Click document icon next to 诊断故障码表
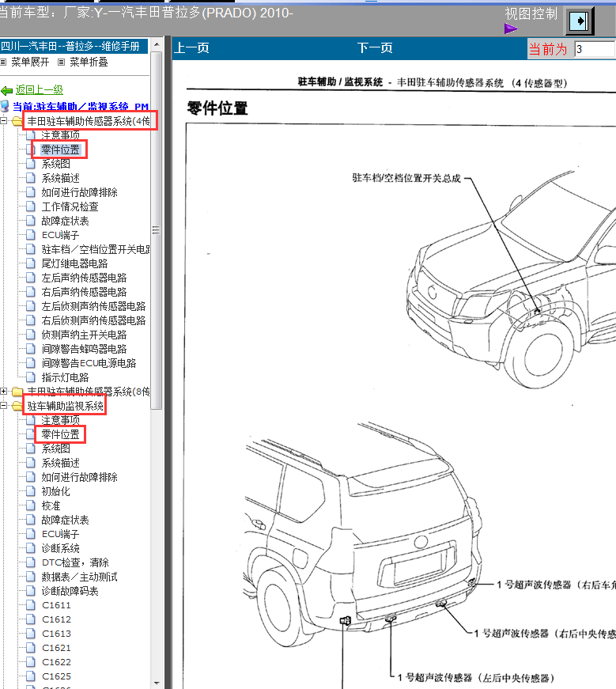This screenshot has height=689, width=616. tap(30, 591)
